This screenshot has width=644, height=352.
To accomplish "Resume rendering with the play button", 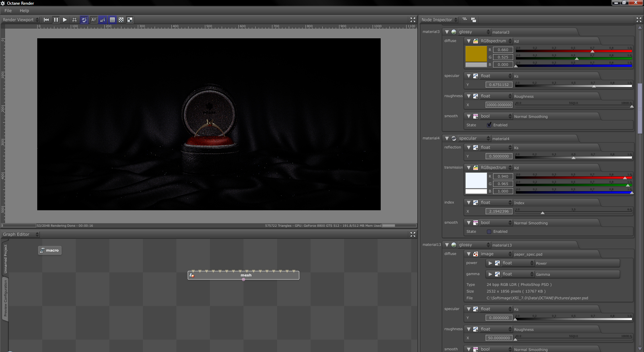I will 65,20.
